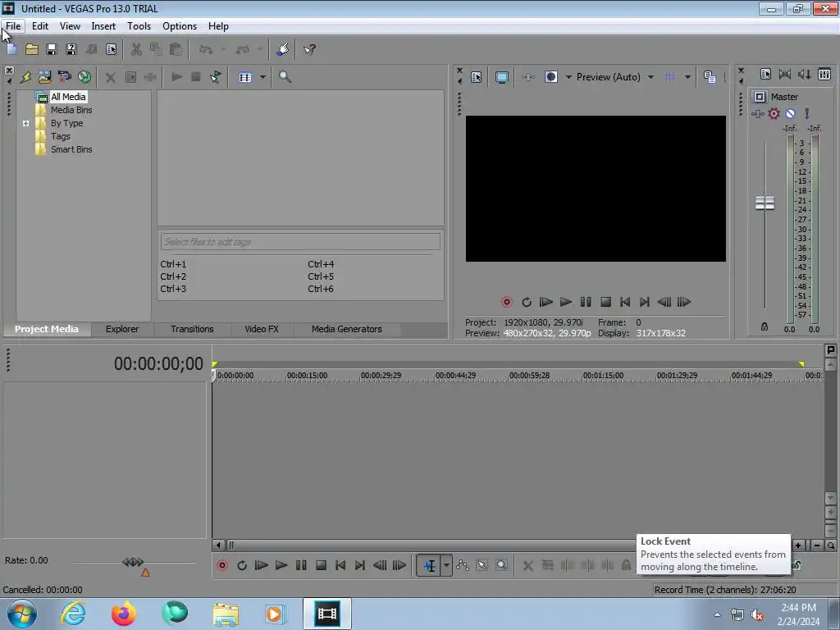Toggle the Master fader channel lock icon
The image size is (840, 630).
tap(765, 326)
